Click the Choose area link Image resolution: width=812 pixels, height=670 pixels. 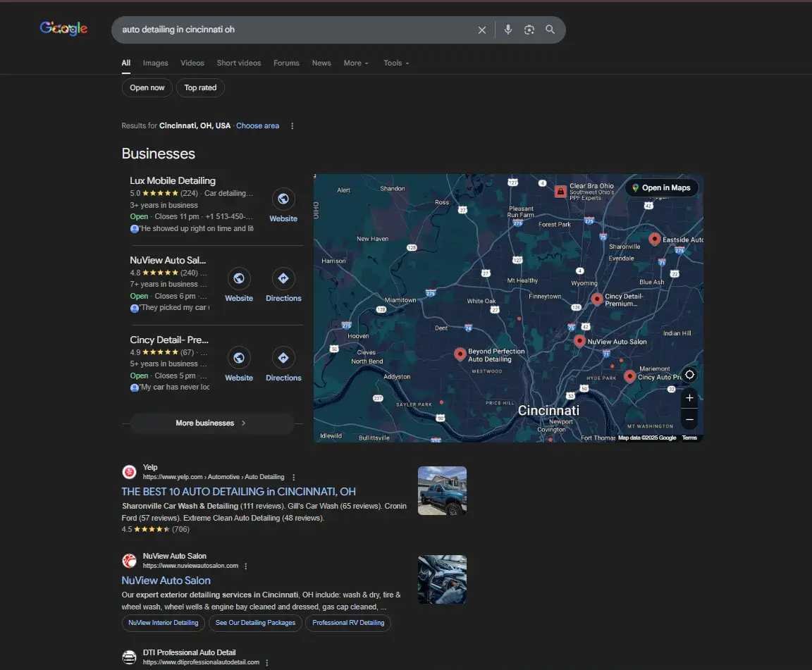point(257,126)
